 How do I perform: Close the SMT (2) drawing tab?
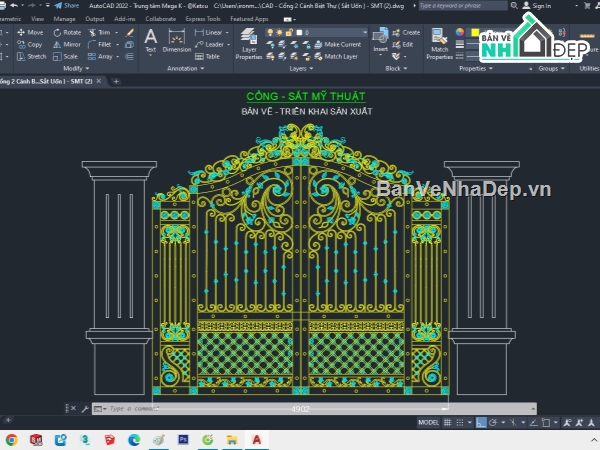(99, 81)
